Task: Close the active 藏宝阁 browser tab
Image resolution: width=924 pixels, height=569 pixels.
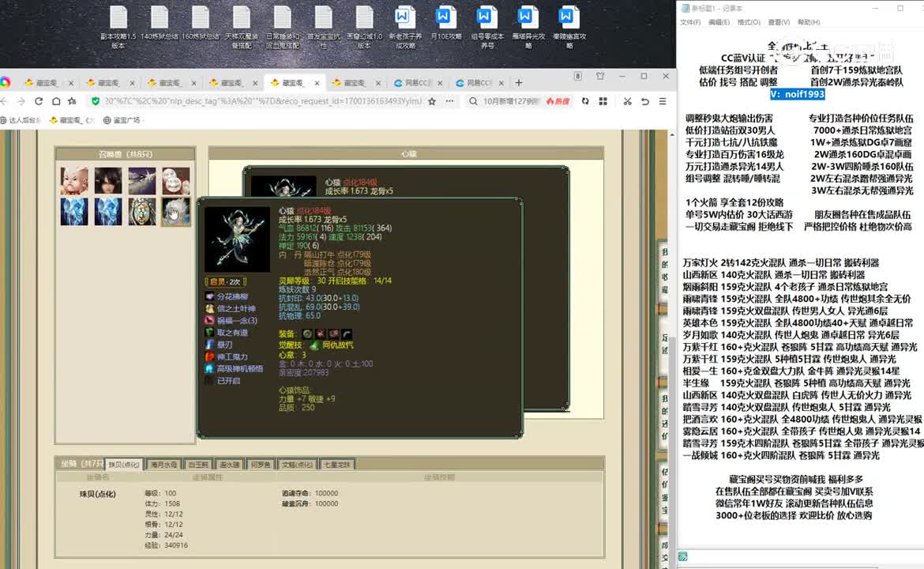Action: pyautogui.click(x=317, y=83)
